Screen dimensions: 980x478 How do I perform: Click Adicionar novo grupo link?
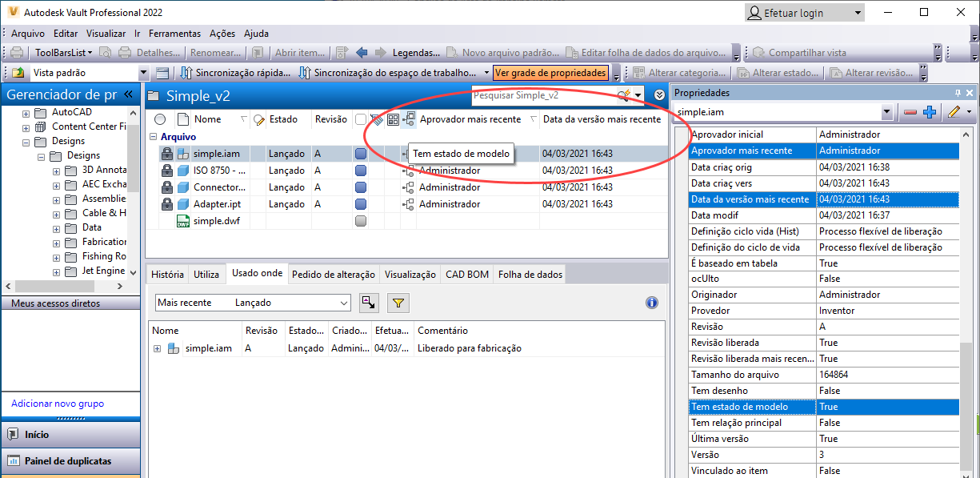[58, 404]
